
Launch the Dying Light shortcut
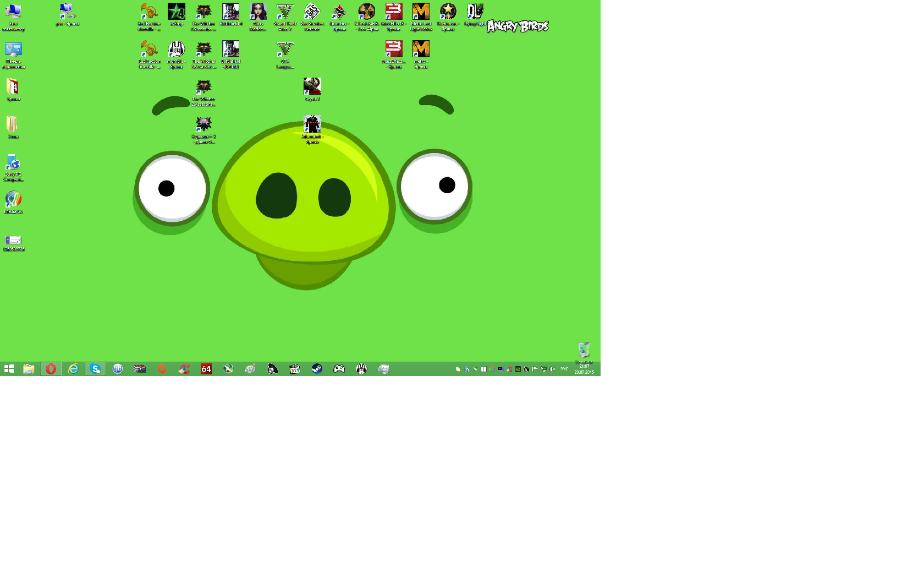click(x=475, y=15)
